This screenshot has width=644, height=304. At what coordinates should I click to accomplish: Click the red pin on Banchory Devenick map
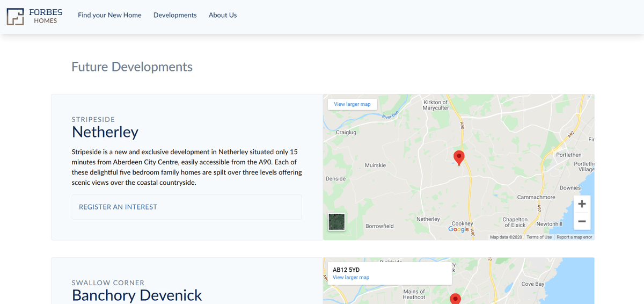pos(455,298)
